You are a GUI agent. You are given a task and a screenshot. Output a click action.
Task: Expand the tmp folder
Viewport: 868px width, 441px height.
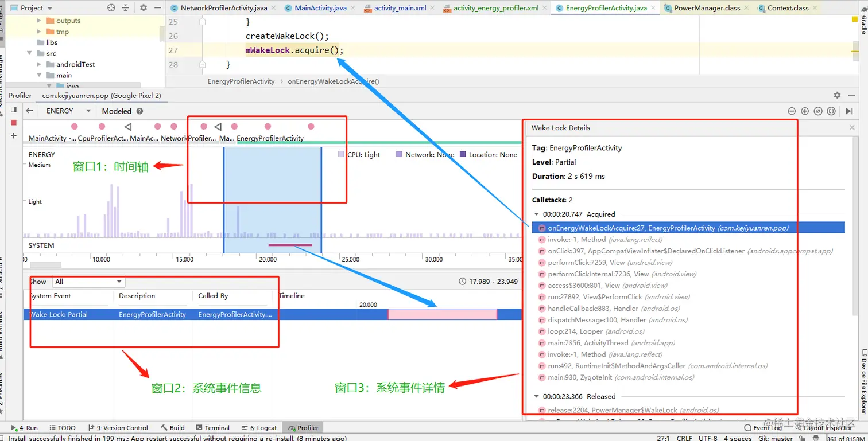[39, 32]
